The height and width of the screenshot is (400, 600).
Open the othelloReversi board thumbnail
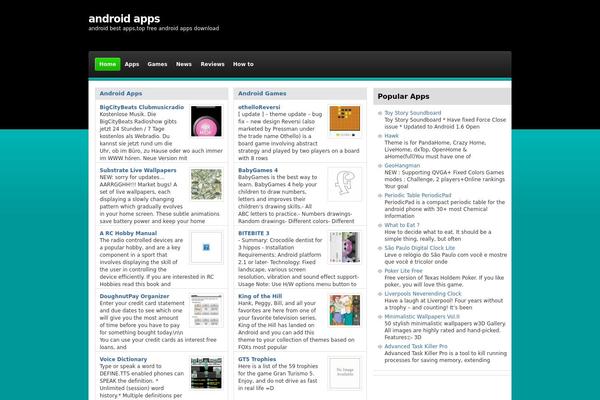coord(345,121)
